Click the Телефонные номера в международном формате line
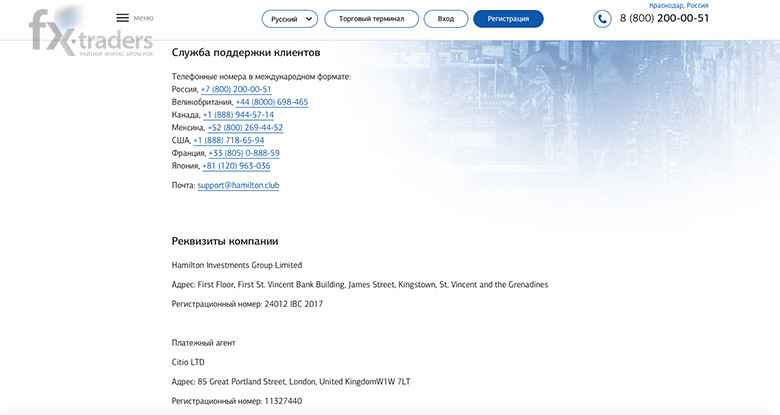The width and height of the screenshot is (780, 415). click(261, 77)
